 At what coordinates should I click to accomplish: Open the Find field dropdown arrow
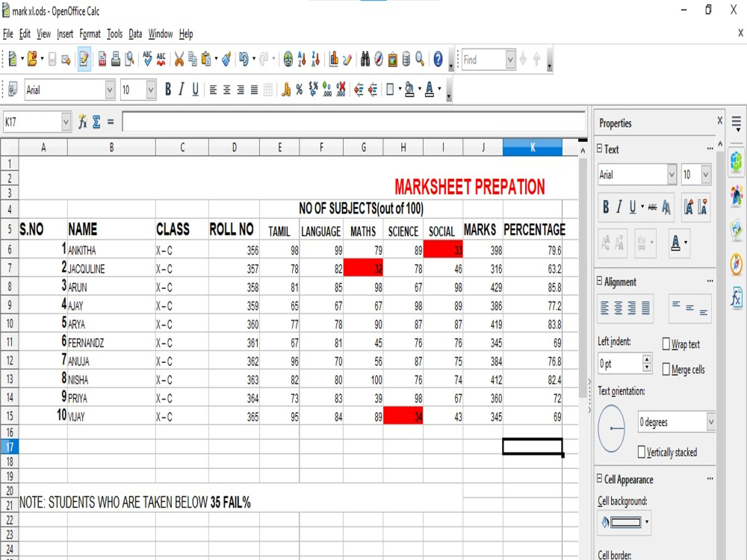coord(510,60)
